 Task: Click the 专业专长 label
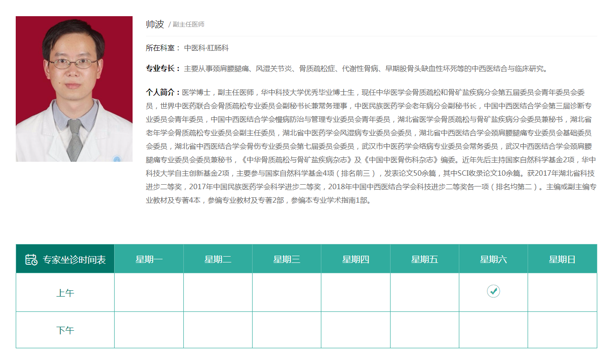pos(162,69)
